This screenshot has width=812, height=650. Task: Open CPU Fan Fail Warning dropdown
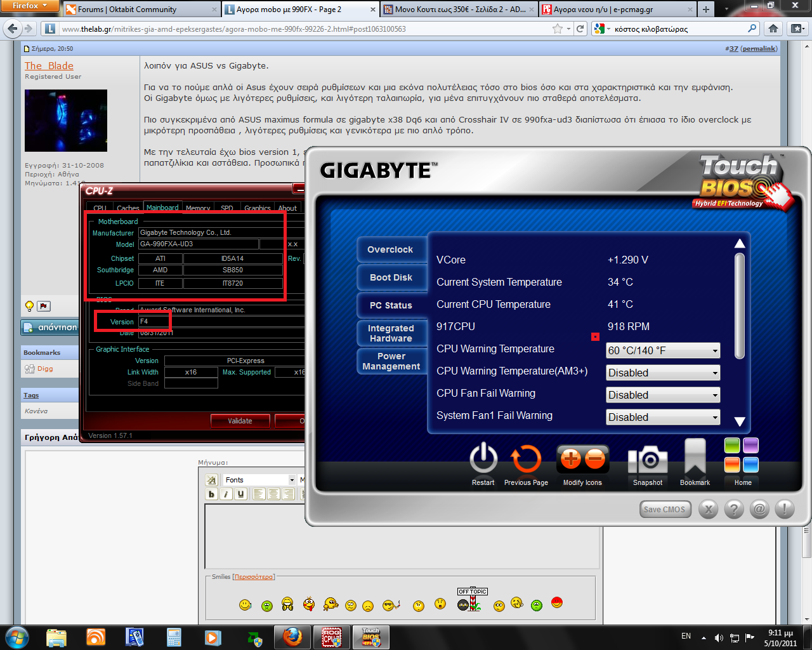[x=663, y=395]
